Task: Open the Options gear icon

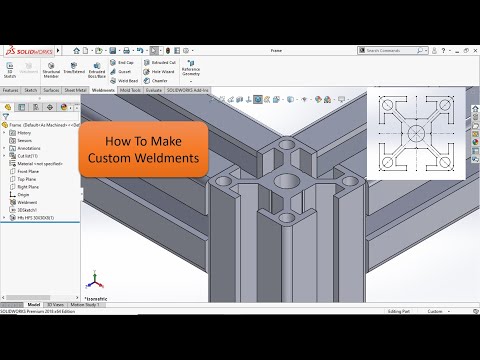Action: point(186,51)
